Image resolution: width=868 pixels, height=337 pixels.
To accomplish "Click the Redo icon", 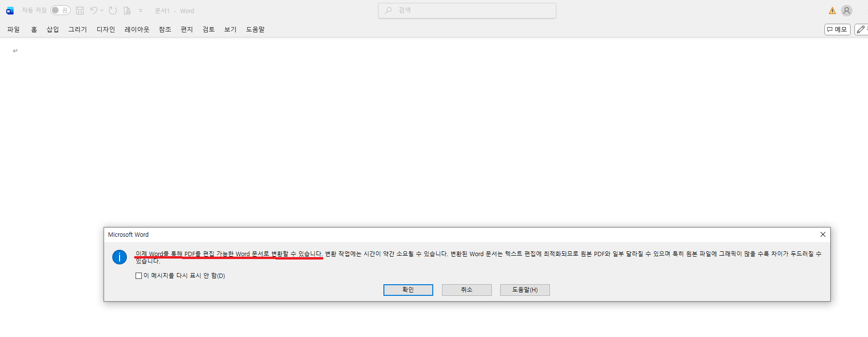I will point(113,10).
